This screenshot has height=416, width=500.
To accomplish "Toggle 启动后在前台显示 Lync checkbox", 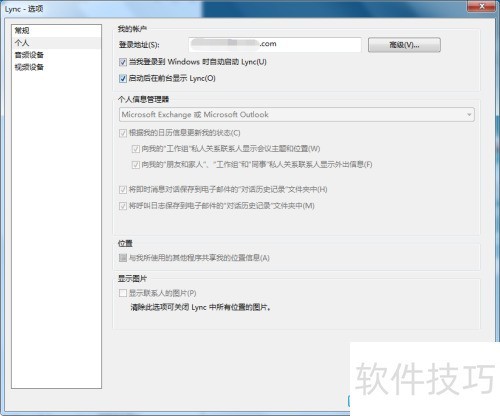I will 123,79.
